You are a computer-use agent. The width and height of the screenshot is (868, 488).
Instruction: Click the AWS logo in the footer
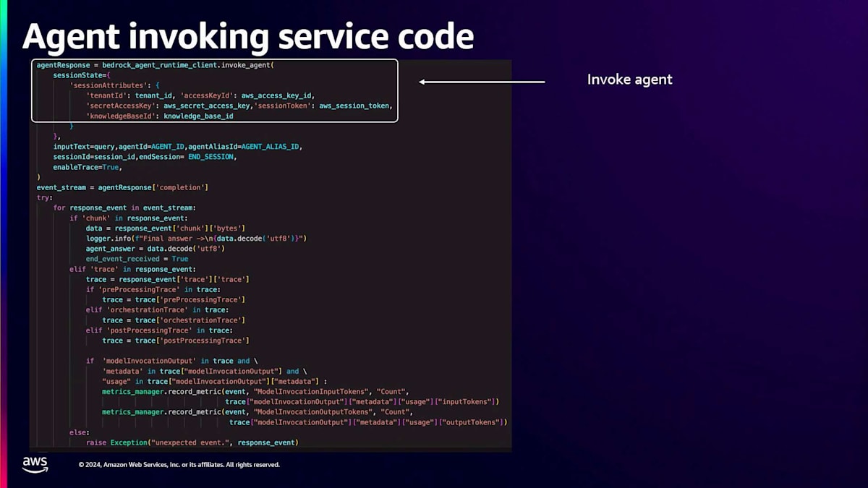click(x=35, y=465)
